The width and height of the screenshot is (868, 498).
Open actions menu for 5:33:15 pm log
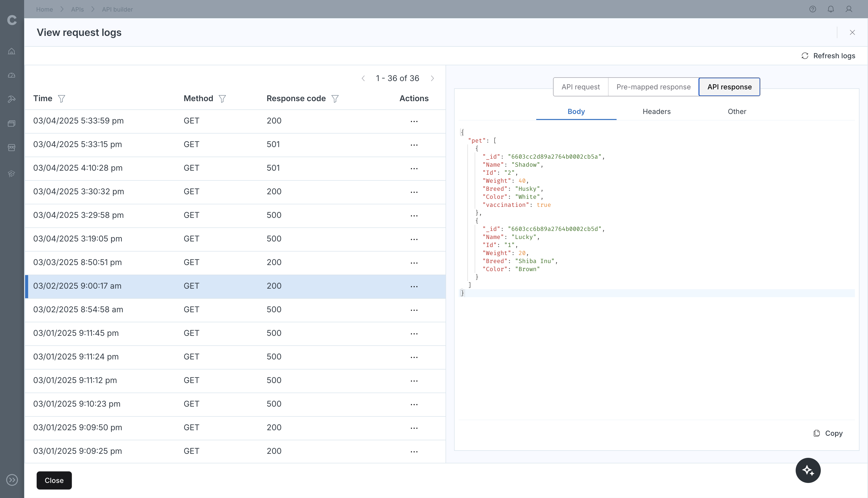(414, 145)
